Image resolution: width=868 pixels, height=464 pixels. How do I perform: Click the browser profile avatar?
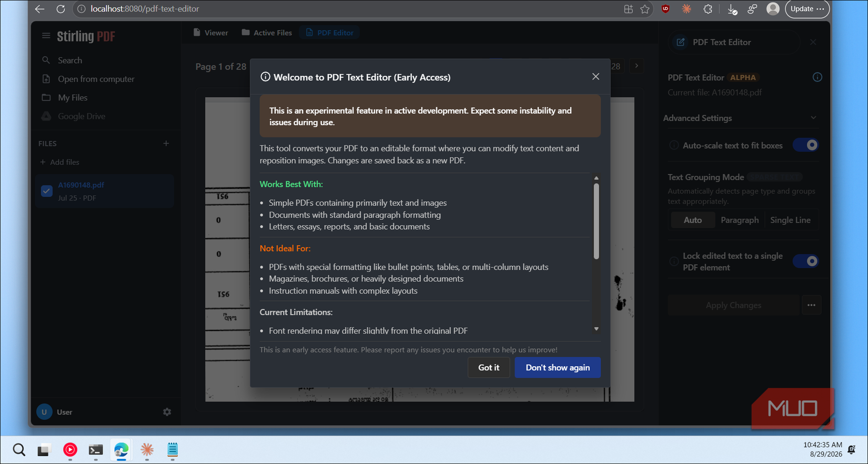tap(773, 8)
